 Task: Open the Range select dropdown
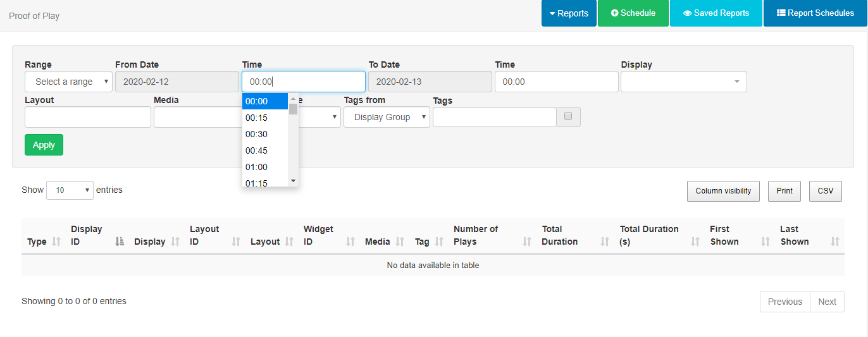click(x=69, y=82)
